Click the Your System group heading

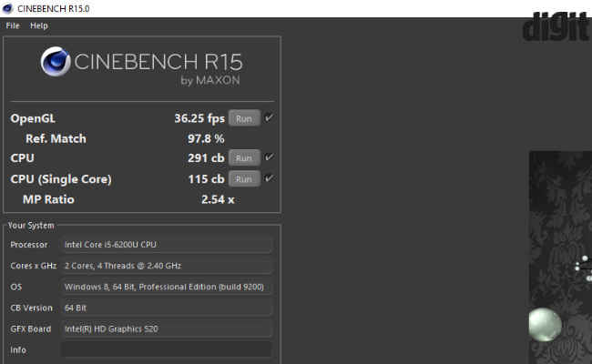[x=31, y=225]
